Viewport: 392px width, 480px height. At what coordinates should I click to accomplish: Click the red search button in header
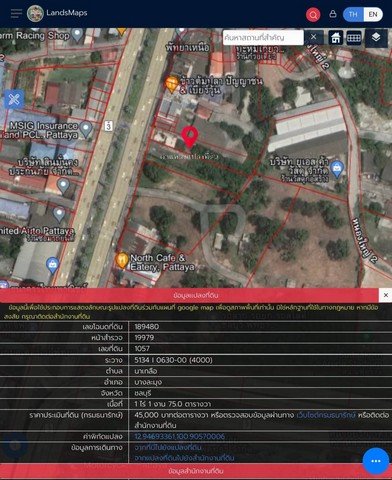point(313,15)
